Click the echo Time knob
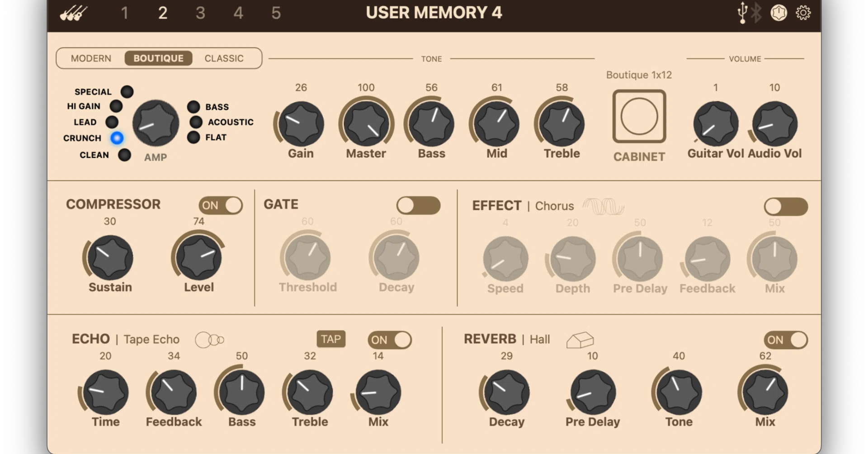The height and width of the screenshot is (454, 868). click(105, 392)
